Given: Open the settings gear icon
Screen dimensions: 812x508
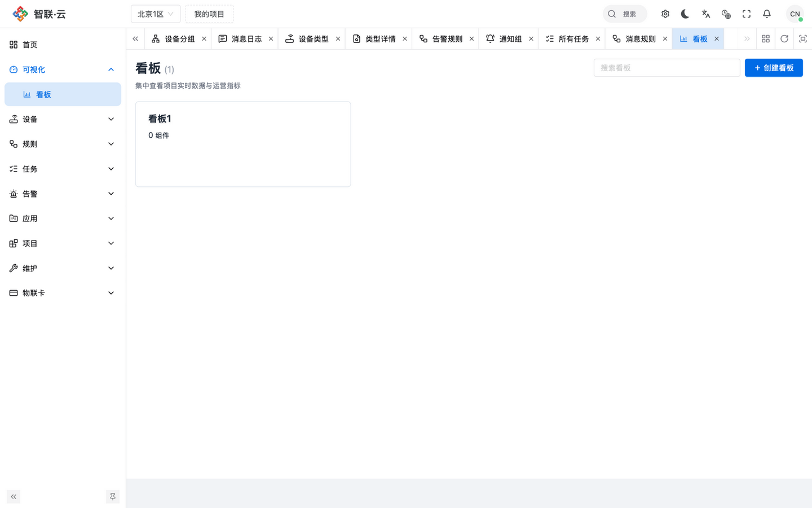Looking at the screenshot, I should (x=665, y=14).
